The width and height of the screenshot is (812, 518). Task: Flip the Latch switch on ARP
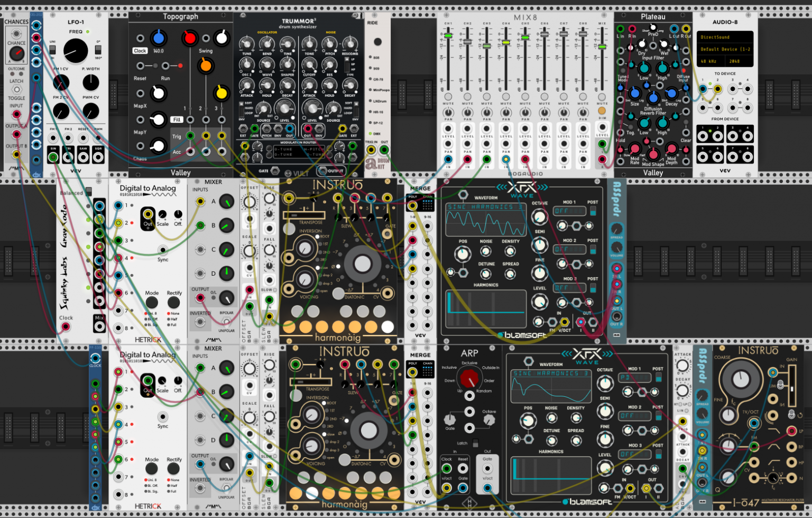click(475, 443)
